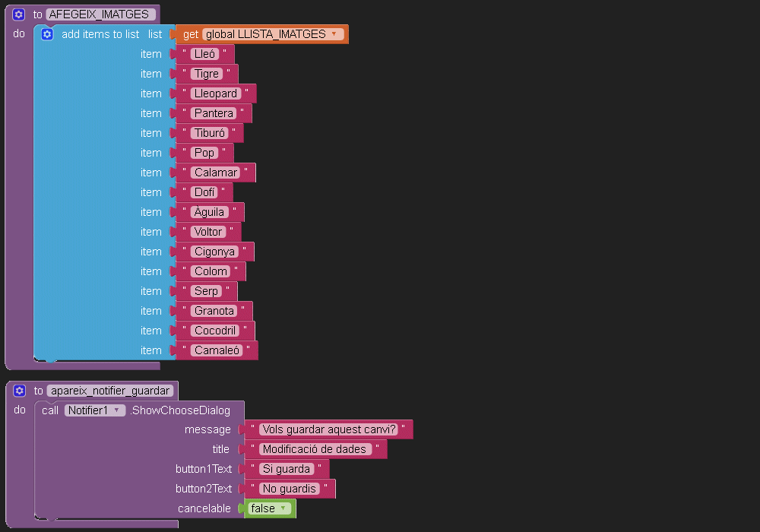Viewport: 760px width, 532px height.
Task: Click the 'Modificació de dades' title text
Action: (x=315, y=449)
